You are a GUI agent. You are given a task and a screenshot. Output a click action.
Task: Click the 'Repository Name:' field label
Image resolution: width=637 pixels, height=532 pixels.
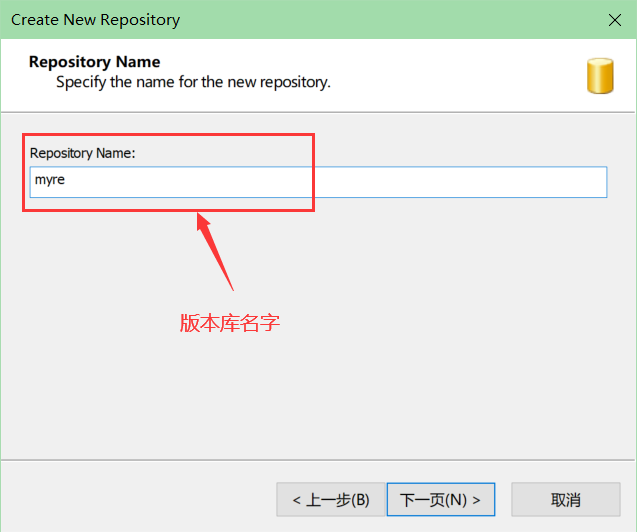point(82,153)
